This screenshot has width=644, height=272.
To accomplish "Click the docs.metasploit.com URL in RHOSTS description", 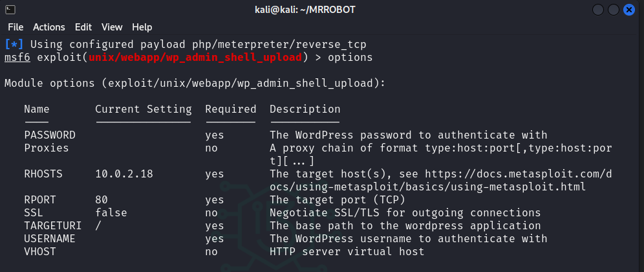I will click(x=466, y=174).
